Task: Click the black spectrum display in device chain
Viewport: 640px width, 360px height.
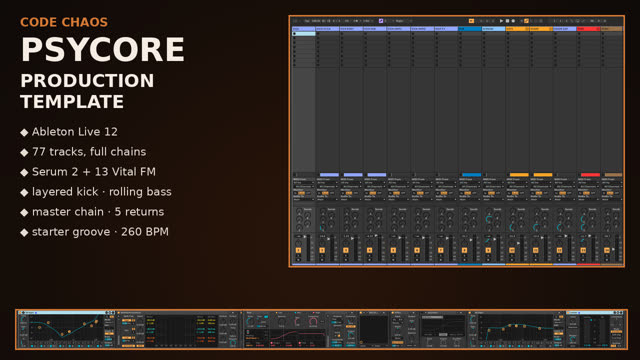Action: (x=373, y=330)
